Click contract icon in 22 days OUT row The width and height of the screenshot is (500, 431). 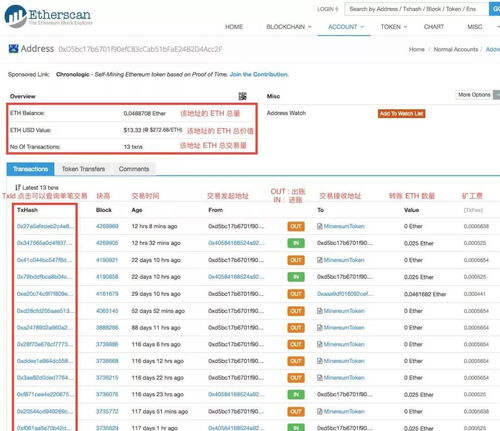[x=320, y=260]
